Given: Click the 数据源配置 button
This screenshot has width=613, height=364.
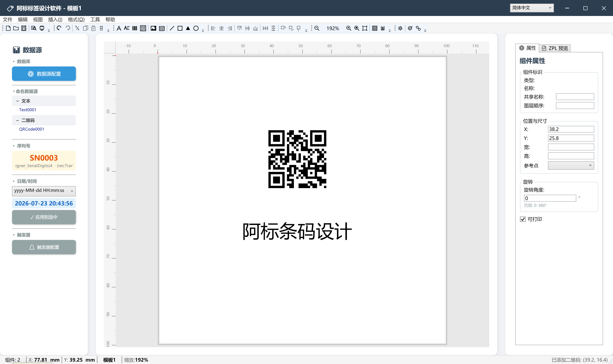Looking at the screenshot, I should pyautogui.click(x=44, y=74).
